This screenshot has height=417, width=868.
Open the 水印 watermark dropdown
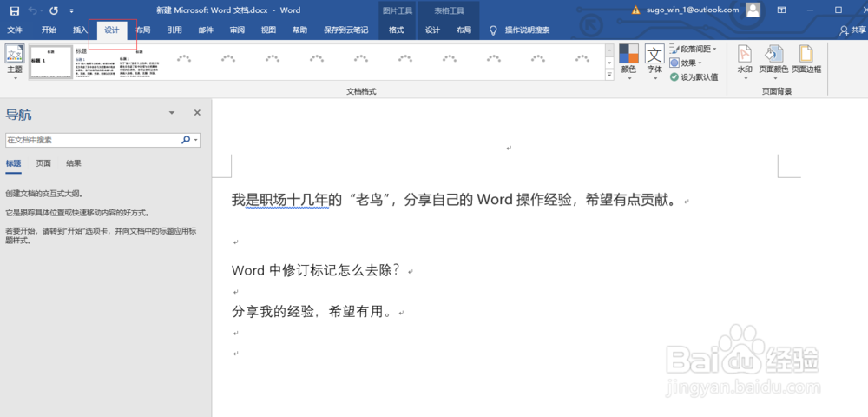745,63
